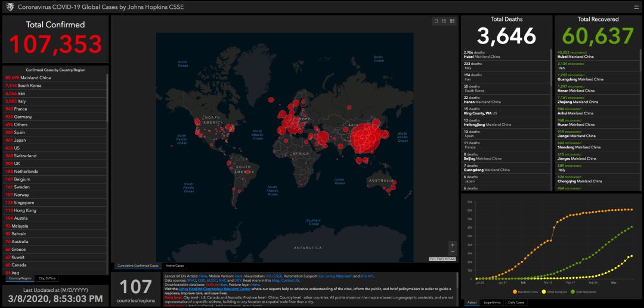Open Johns Hopkins Coronavirus Resource Center link

click(x=215, y=289)
